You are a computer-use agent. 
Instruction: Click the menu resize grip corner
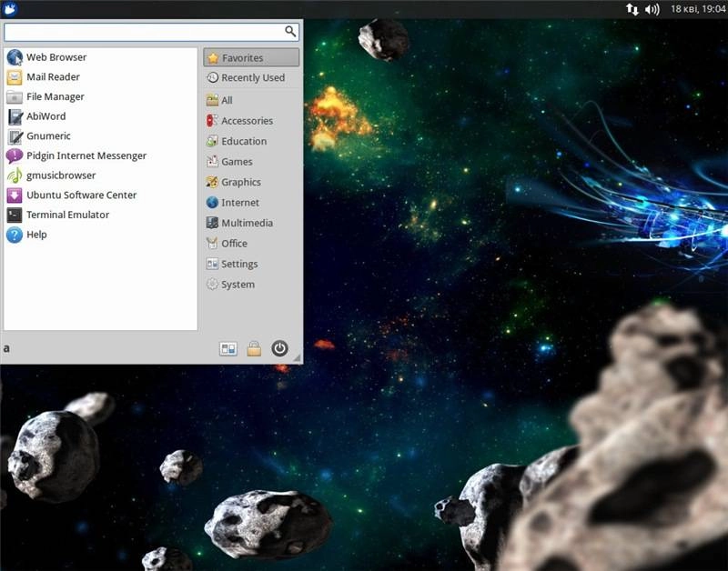coord(297,357)
